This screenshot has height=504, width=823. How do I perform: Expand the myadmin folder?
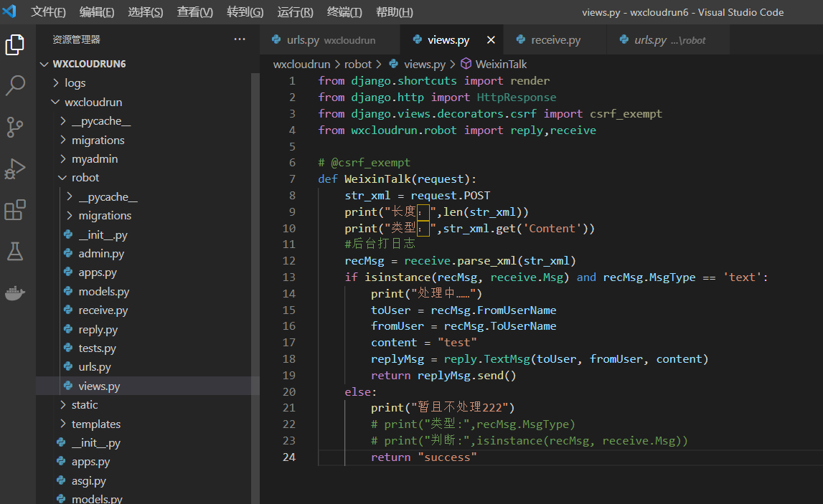63,158
